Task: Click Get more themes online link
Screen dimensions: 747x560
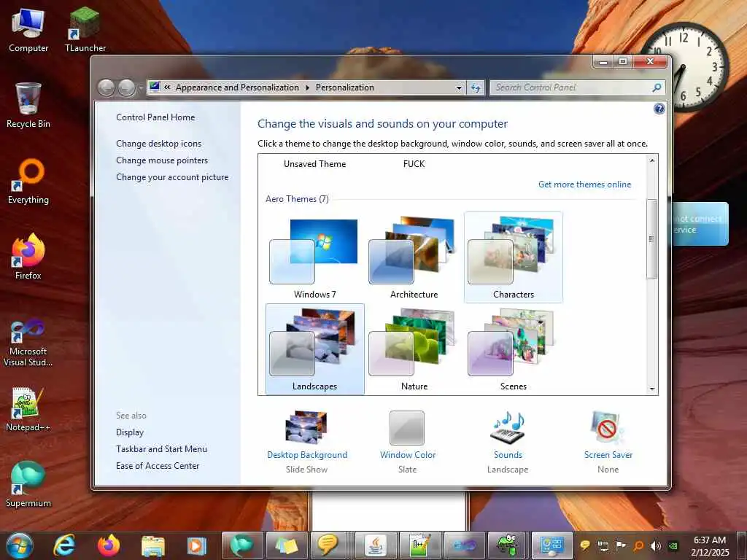Action: coord(584,184)
